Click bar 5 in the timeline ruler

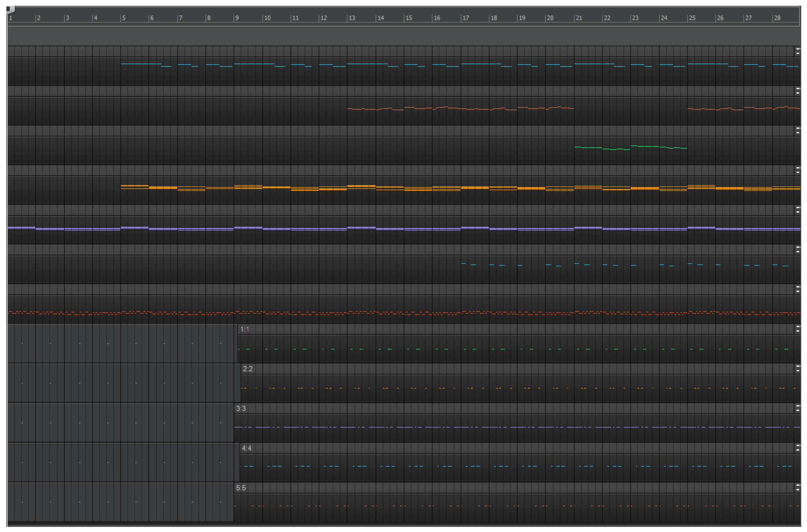click(x=124, y=18)
